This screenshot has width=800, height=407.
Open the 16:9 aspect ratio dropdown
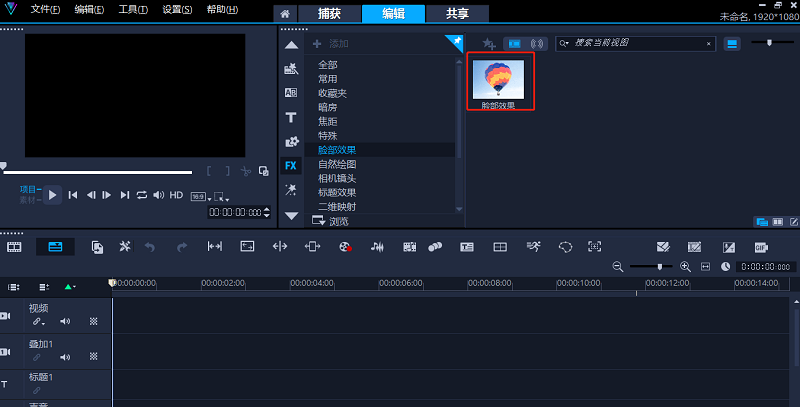point(200,196)
